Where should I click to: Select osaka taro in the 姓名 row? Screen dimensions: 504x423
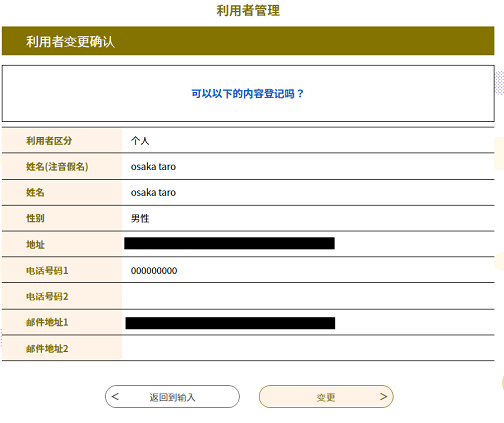point(153,192)
